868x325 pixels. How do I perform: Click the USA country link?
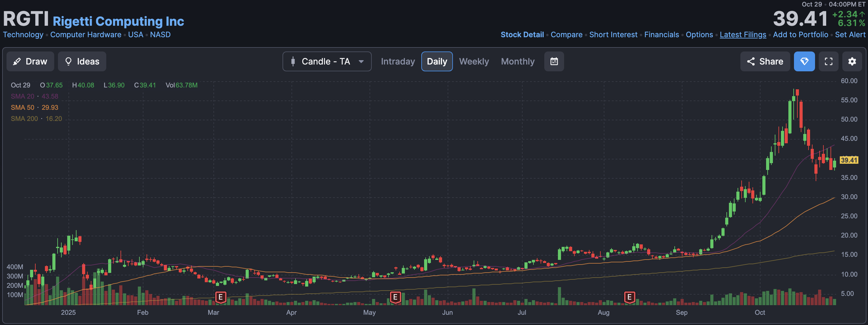pos(135,35)
